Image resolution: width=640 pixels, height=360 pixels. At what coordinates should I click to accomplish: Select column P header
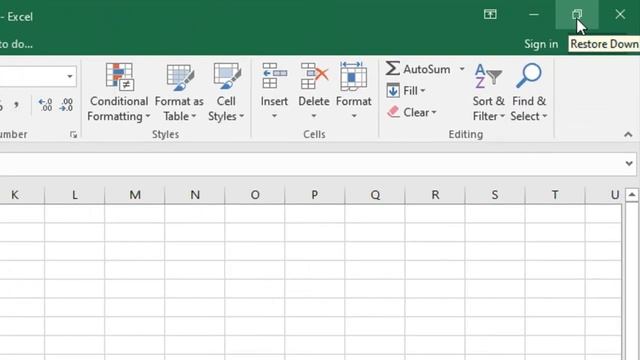(x=315, y=195)
